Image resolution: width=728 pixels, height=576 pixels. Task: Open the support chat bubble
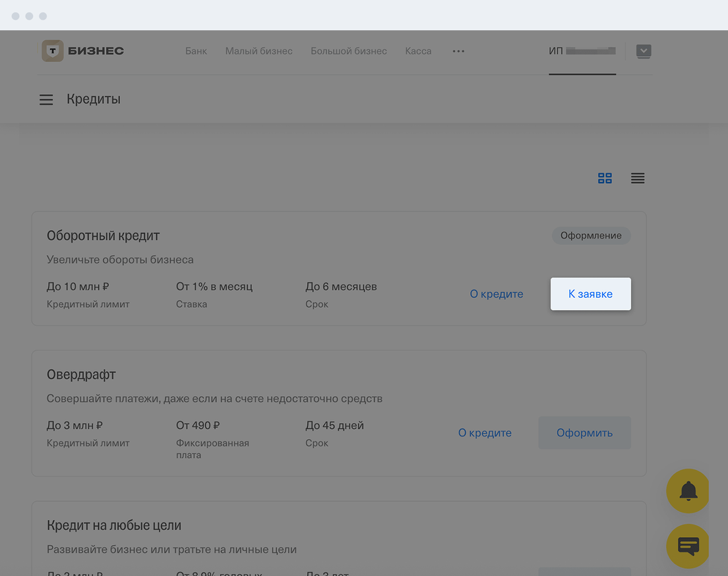(688, 546)
